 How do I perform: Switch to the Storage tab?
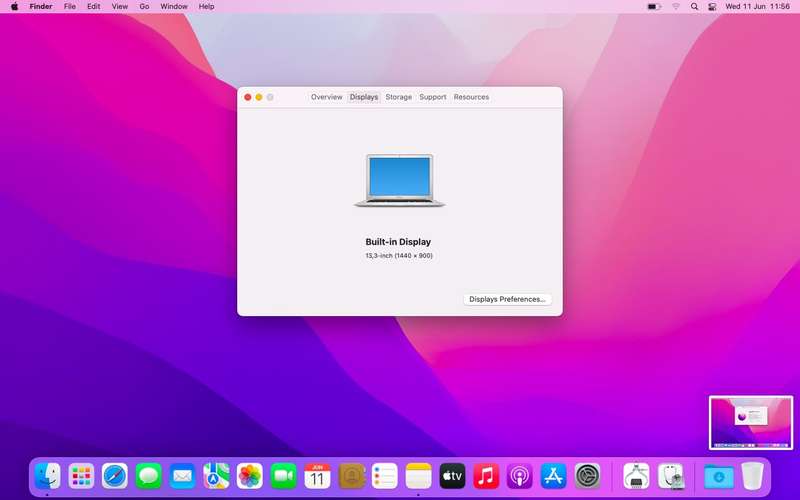[398, 97]
